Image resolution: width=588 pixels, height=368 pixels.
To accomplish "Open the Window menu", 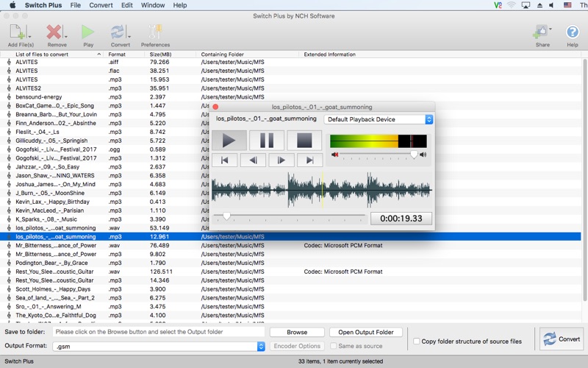I will click(x=153, y=5).
